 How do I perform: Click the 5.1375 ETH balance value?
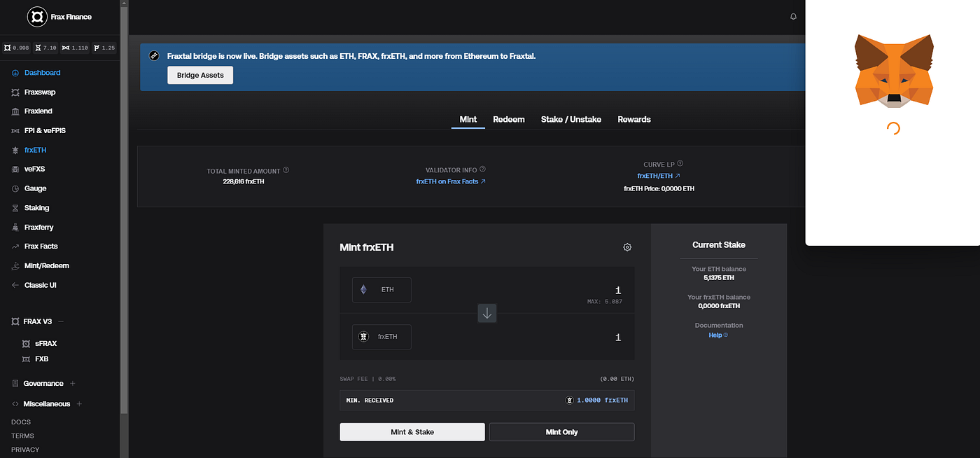(x=719, y=278)
